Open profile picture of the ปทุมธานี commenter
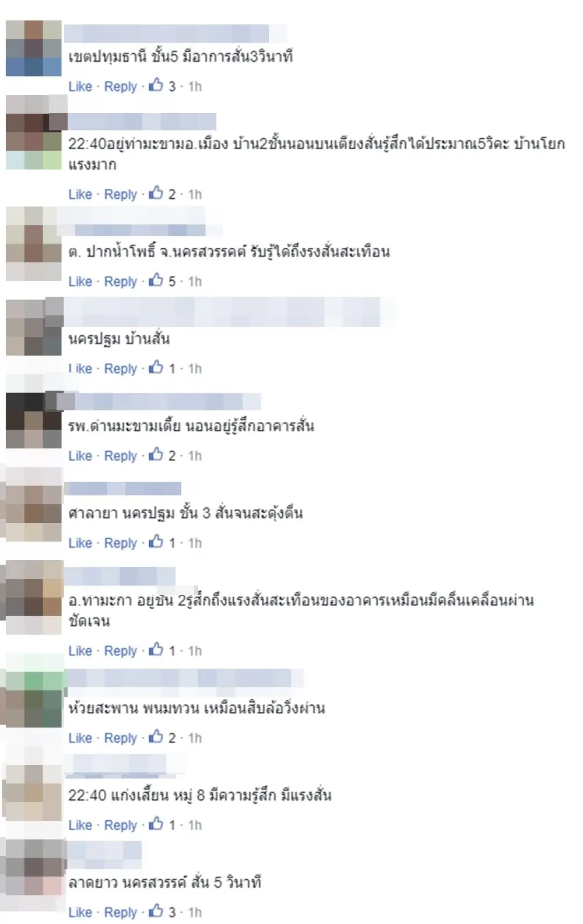 tap(33, 48)
